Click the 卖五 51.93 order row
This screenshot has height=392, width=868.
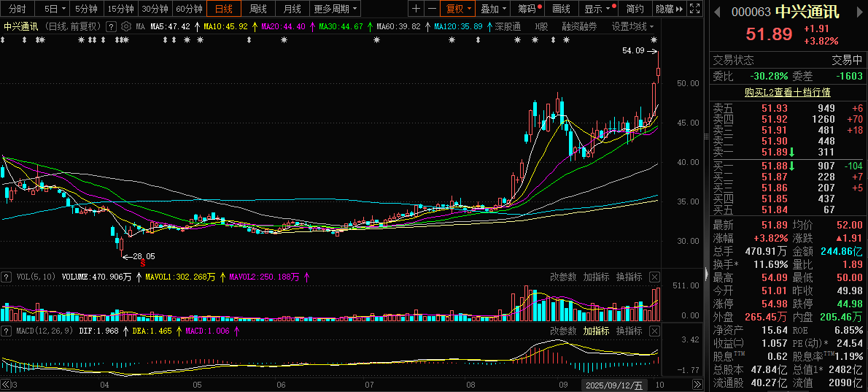point(788,108)
